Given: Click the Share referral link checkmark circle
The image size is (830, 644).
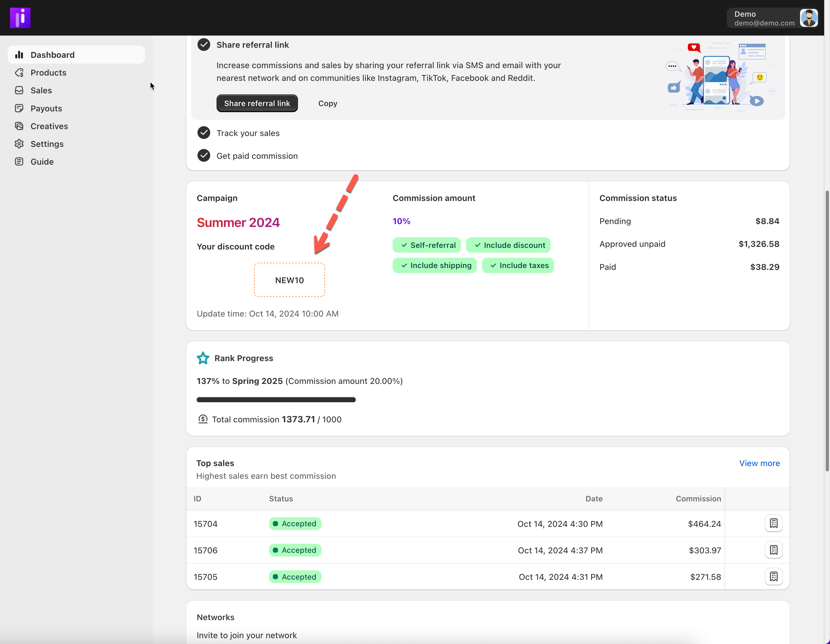Looking at the screenshot, I should (x=204, y=45).
